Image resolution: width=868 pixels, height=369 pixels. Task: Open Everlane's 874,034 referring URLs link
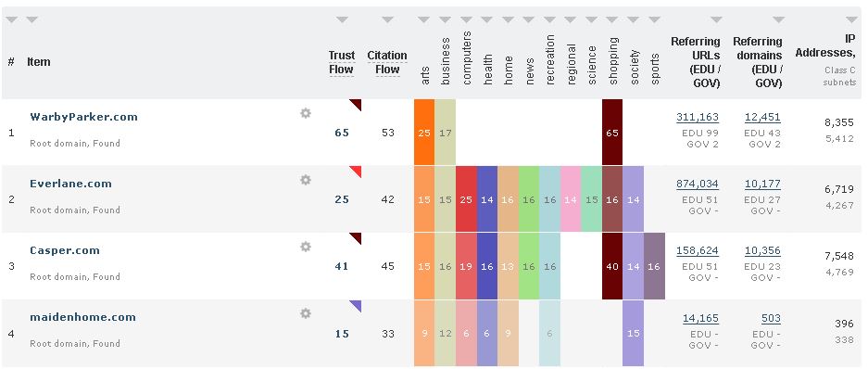(x=698, y=184)
